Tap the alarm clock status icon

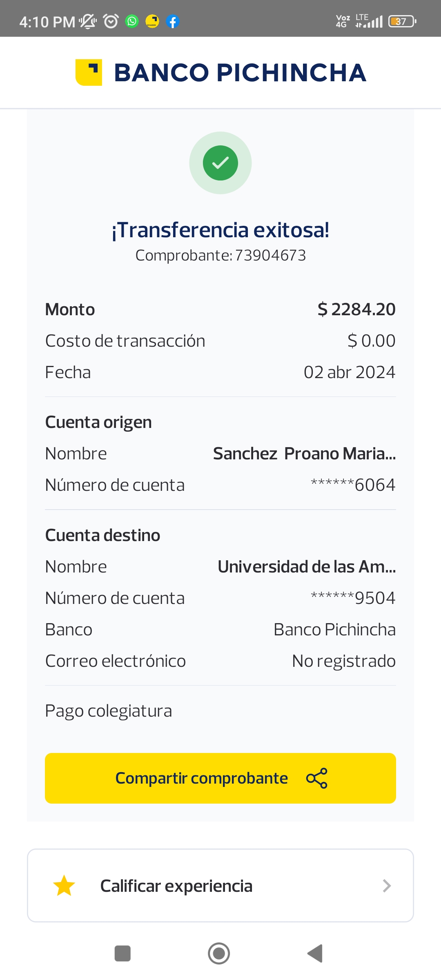(x=111, y=21)
